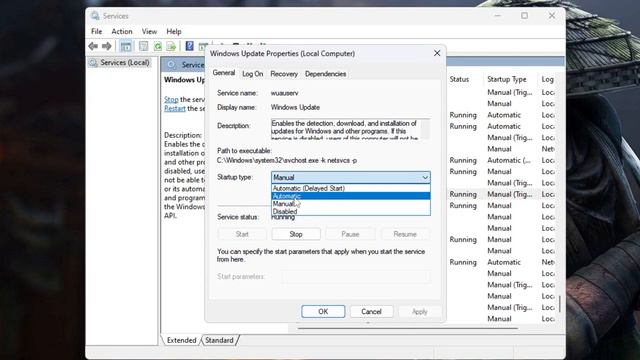Choose Automatic (Delayed Start) startup option
640x360 pixels.
[x=351, y=188]
